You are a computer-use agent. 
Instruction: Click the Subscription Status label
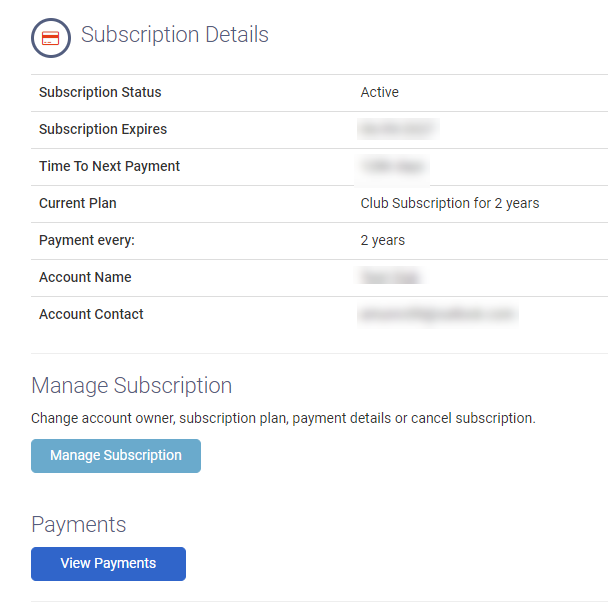pyautogui.click(x=100, y=92)
